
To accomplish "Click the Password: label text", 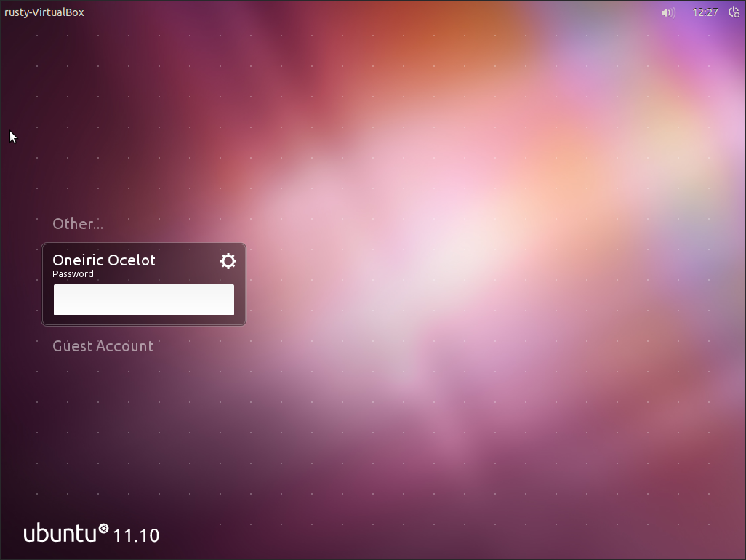I will [74, 274].
